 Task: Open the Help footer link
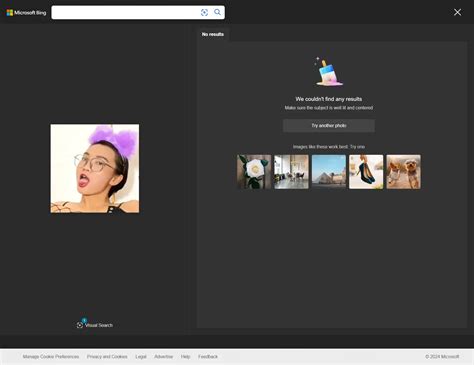point(185,357)
